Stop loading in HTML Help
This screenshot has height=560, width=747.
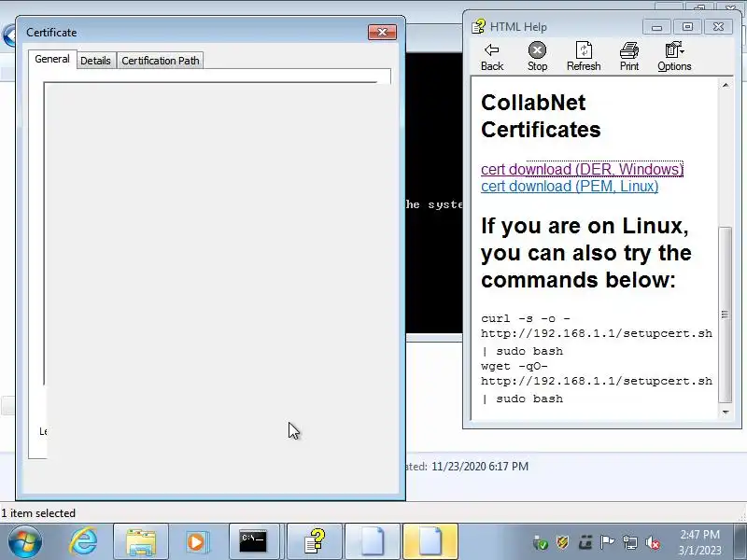[x=537, y=57]
